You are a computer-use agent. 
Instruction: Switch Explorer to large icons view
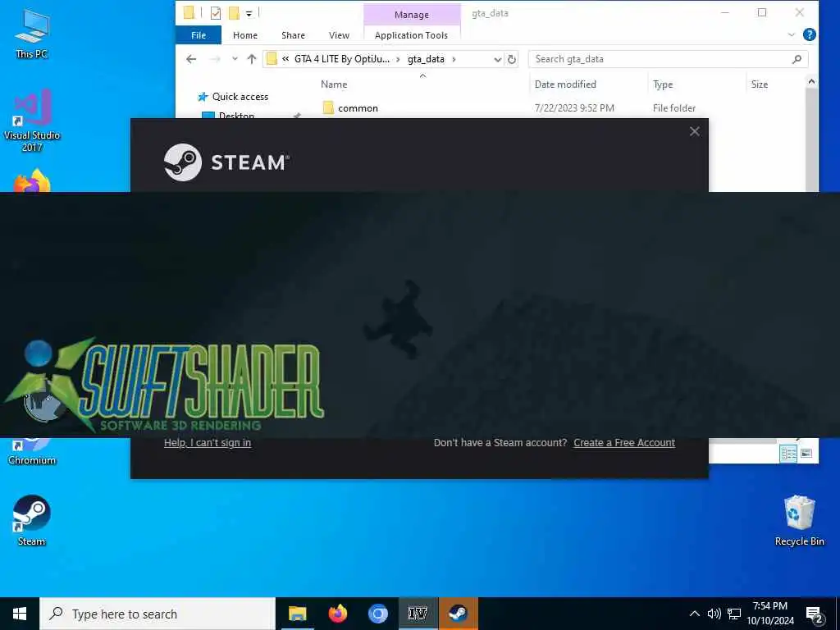click(806, 453)
